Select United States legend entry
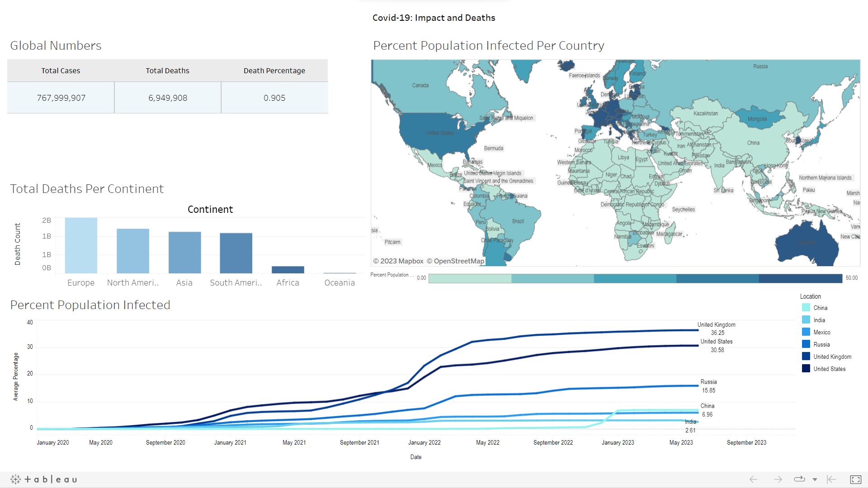This screenshot has width=868, height=488. (x=829, y=369)
